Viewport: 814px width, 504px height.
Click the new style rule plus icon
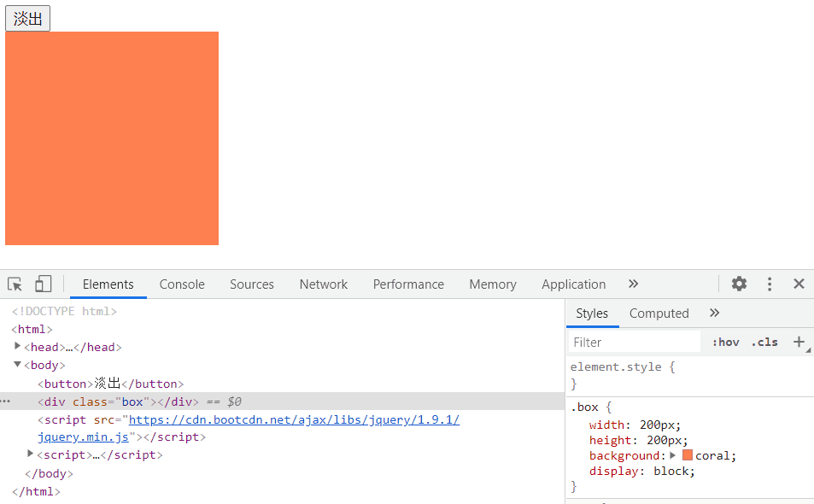799,342
